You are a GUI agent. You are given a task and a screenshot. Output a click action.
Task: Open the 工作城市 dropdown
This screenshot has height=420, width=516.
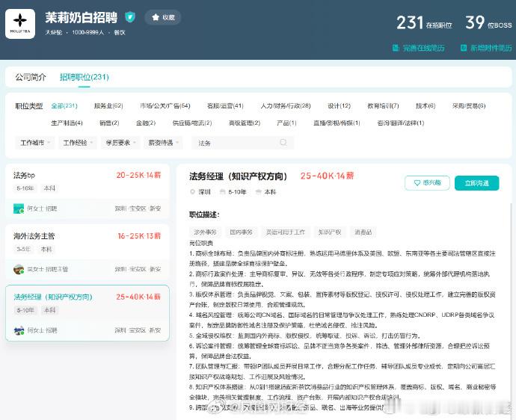pos(35,143)
